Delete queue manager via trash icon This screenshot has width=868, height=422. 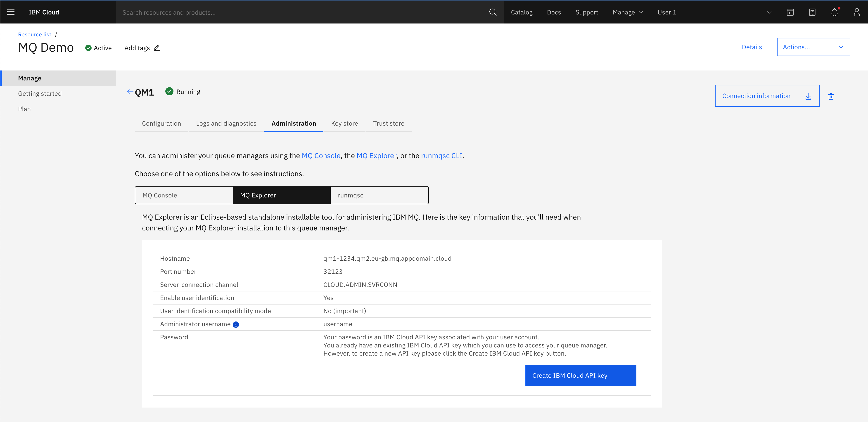pyautogui.click(x=831, y=96)
